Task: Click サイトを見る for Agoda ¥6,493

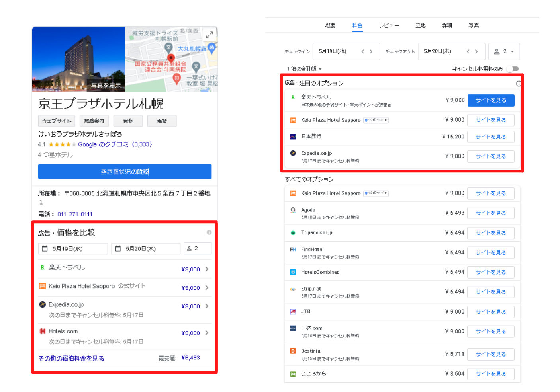Action: click(x=491, y=213)
